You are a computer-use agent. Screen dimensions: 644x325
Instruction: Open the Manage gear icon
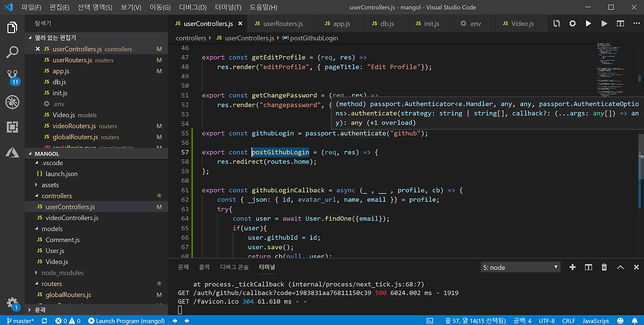(x=12, y=303)
